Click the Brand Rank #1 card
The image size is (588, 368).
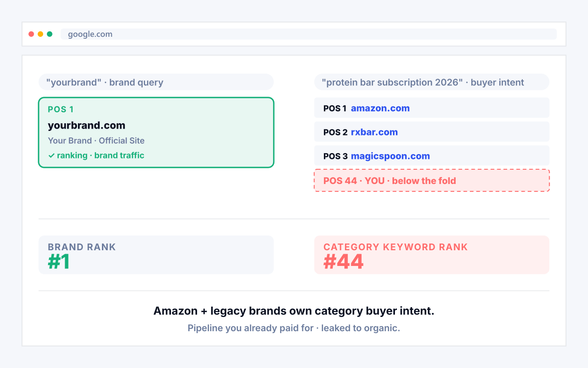pyautogui.click(x=156, y=255)
